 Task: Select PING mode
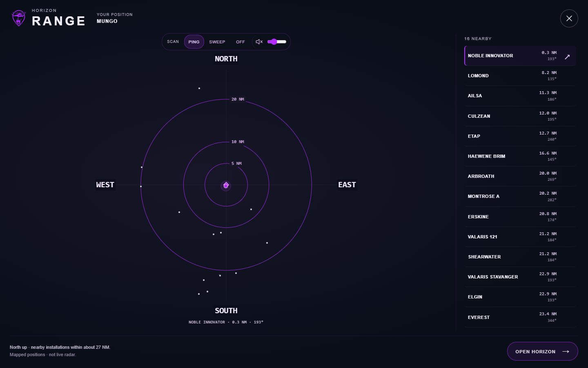[x=194, y=42]
